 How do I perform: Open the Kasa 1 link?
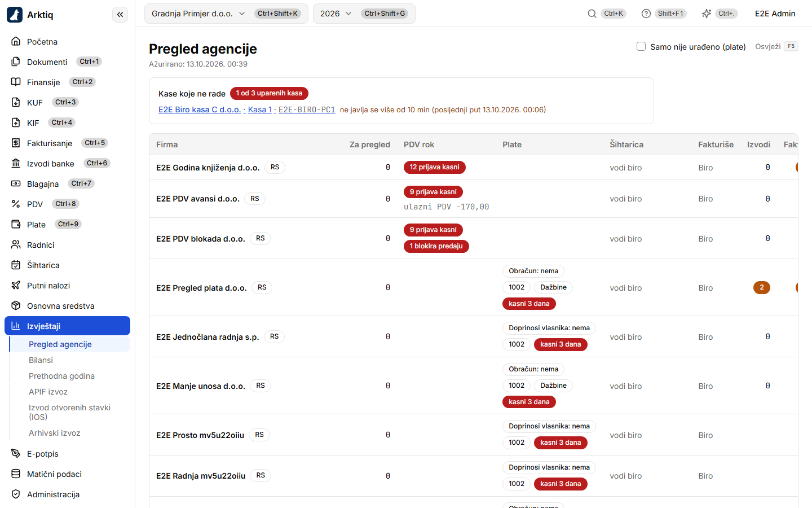260,110
